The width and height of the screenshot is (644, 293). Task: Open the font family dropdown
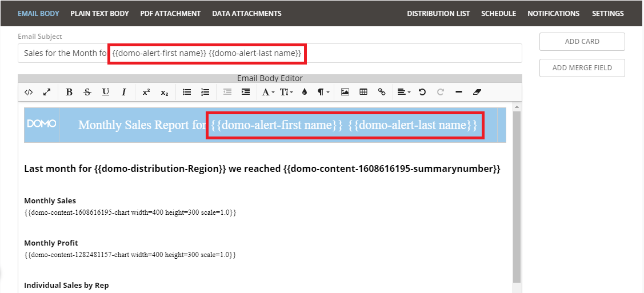pos(268,93)
